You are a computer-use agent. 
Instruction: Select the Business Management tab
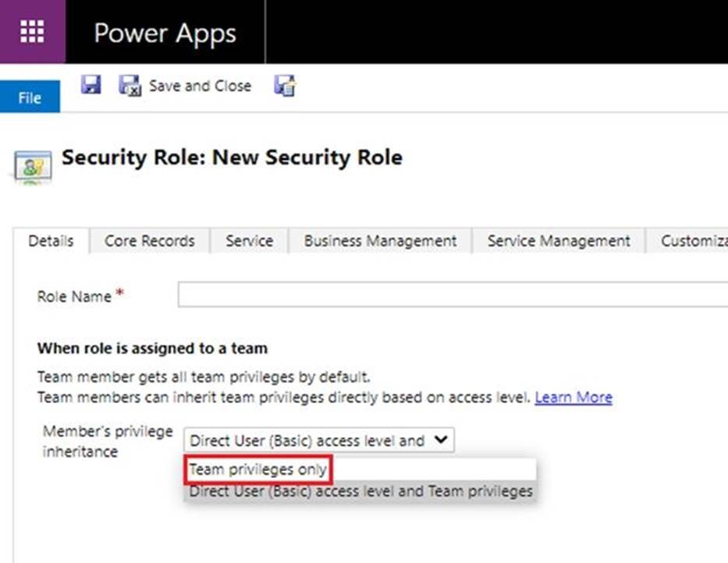pos(380,241)
